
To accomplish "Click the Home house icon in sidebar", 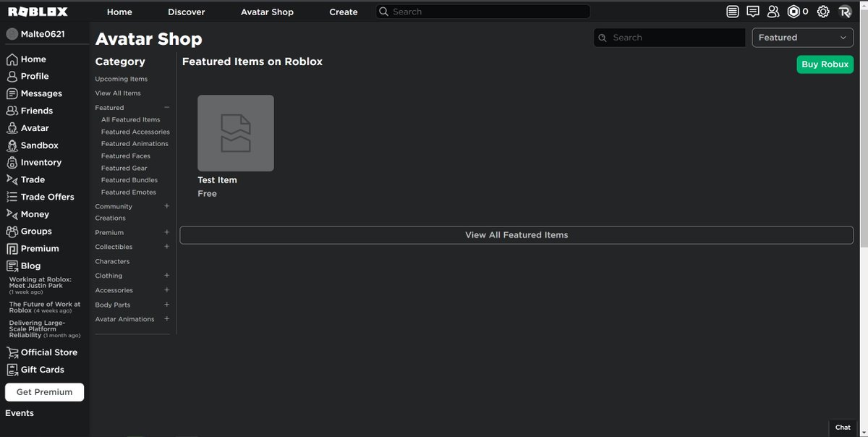I will (x=12, y=59).
